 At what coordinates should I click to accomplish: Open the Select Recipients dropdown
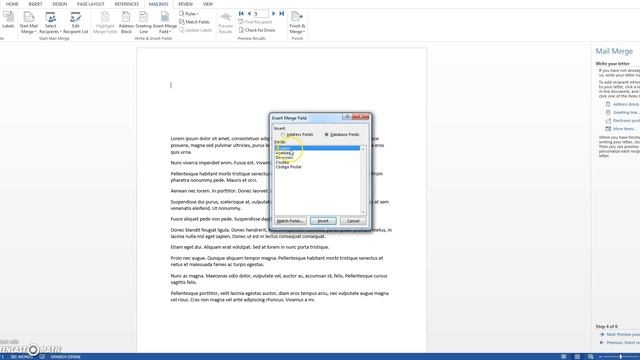[50, 22]
